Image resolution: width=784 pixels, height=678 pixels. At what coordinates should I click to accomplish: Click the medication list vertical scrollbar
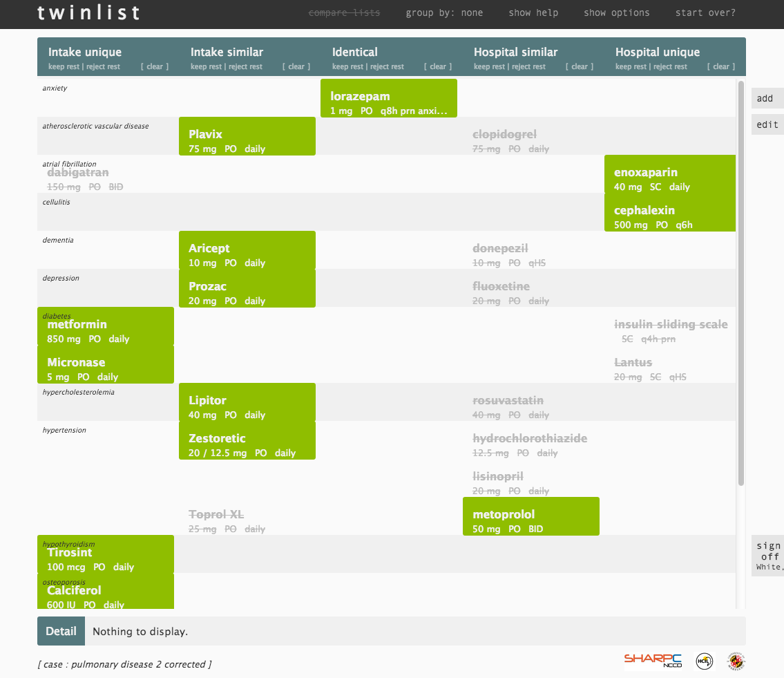[x=741, y=283]
